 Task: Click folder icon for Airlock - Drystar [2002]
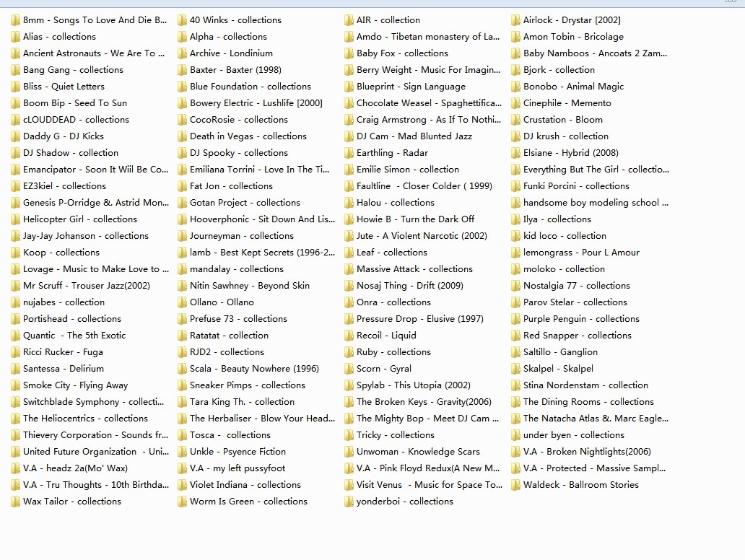[515, 20]
